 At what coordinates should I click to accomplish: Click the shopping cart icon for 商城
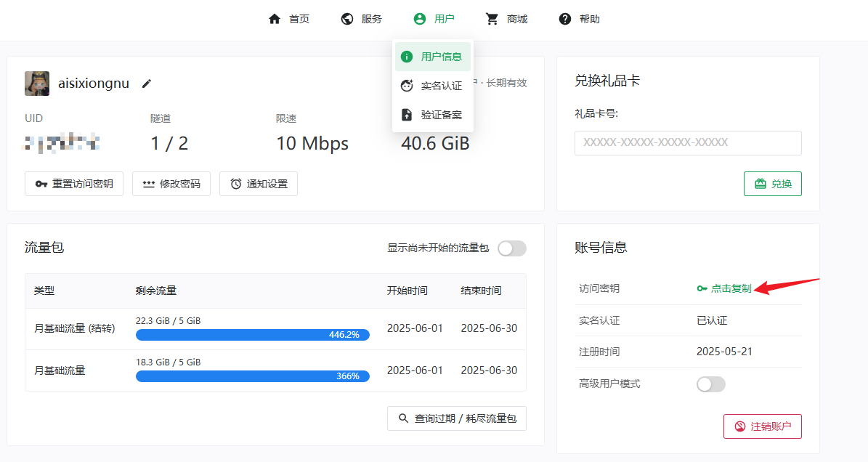[492, 19]
